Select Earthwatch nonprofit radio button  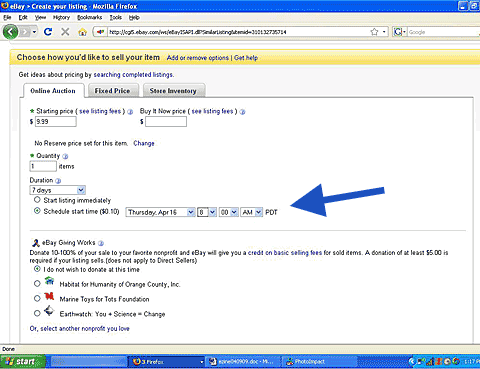pyautogui.click(x=37, y=313)
